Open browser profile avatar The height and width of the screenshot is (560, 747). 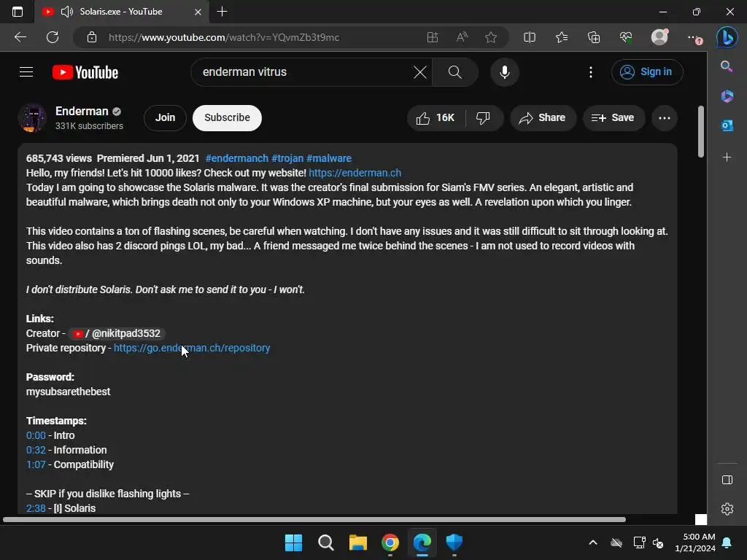tap(659, 37)
